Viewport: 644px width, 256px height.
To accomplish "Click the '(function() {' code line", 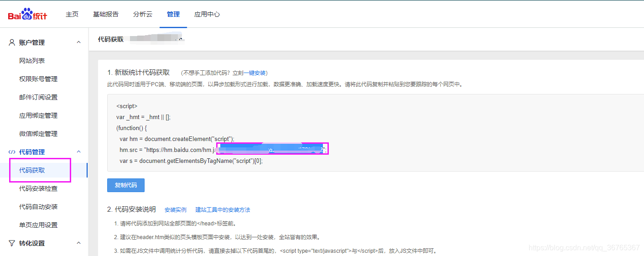I will (132, 128).
